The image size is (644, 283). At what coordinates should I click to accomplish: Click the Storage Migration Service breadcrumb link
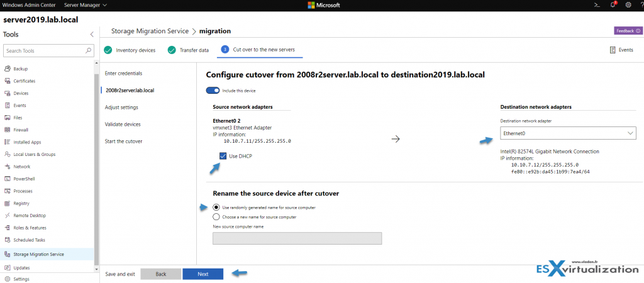coord(150,31)
